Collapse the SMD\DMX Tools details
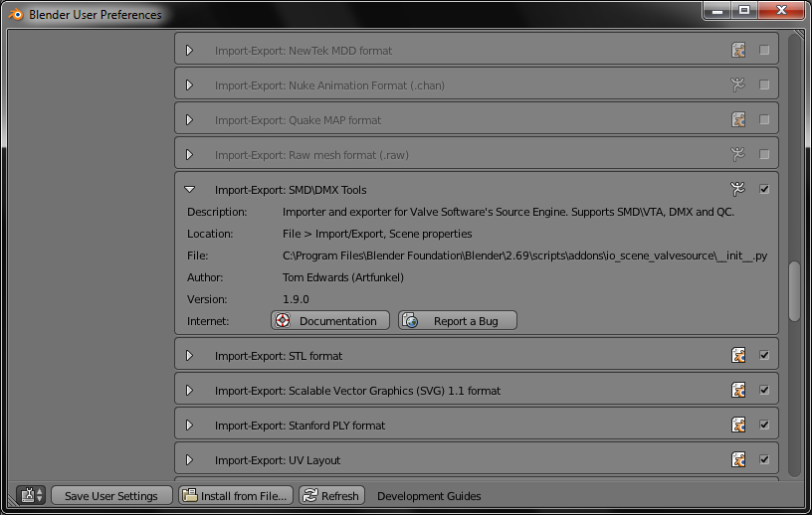Screen dimensions: 812x515 (190, 189)
